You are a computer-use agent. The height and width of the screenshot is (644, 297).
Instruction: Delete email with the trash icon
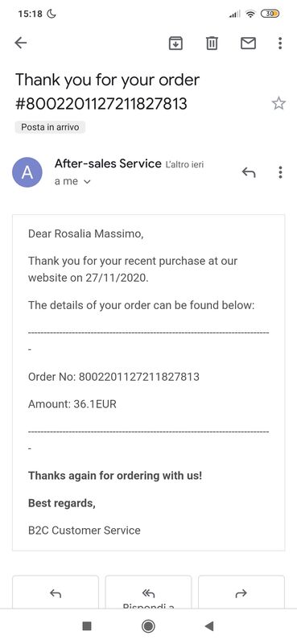click(212, 43)
